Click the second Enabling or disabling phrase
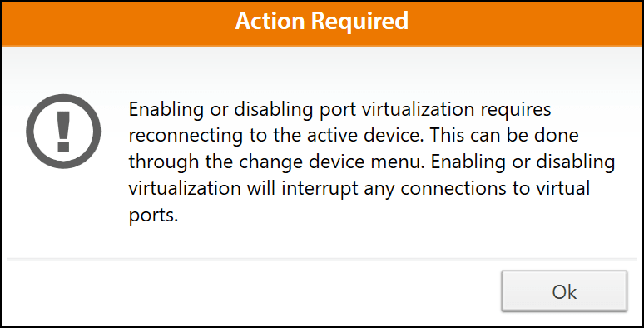Image resolution: width=644 pixels, height=328 pixels. click(523, 163)
